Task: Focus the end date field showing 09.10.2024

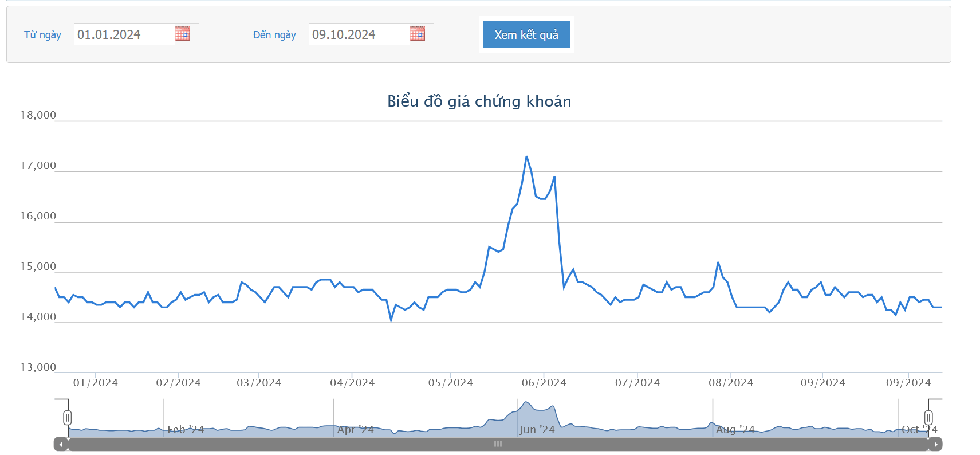Action: [359, 34]
